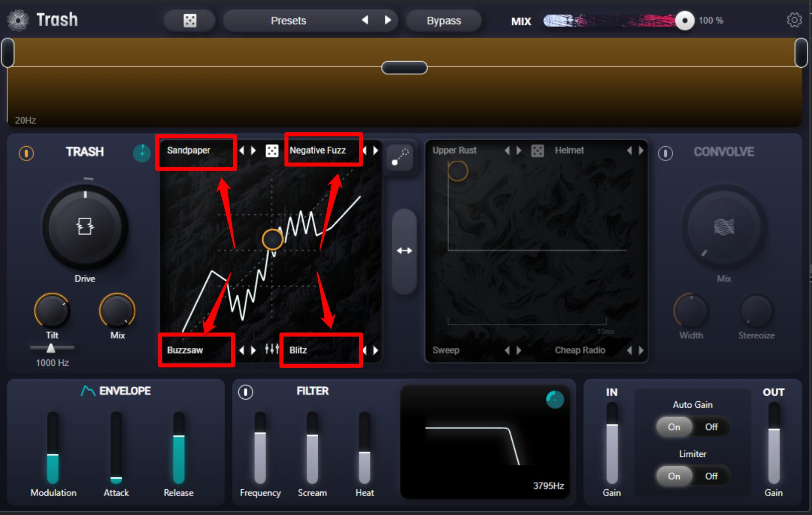Click the teal add band button beside TRASH

142,153
